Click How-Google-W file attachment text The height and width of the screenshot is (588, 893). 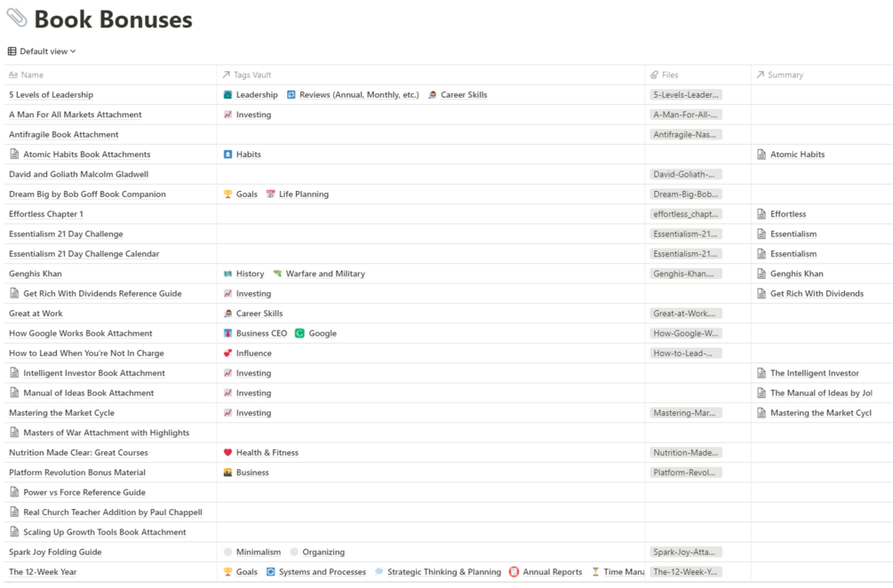[686, 334]
